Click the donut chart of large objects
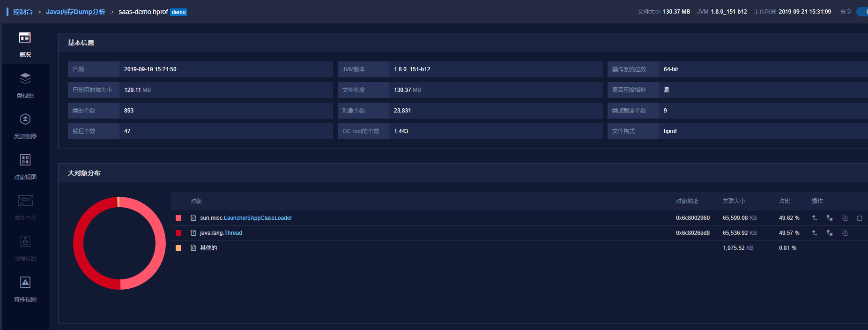Image resolution: width=868 pixels, height=330 pixels. 119,243
